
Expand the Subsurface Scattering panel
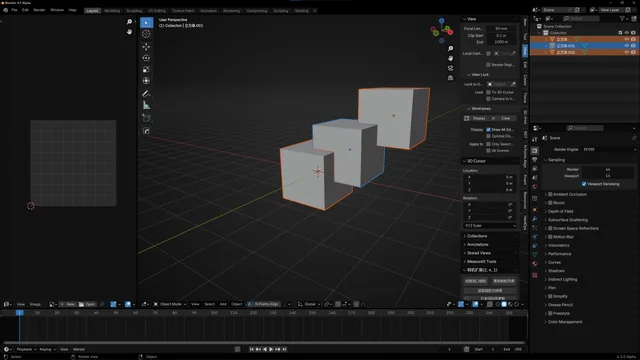567,220
